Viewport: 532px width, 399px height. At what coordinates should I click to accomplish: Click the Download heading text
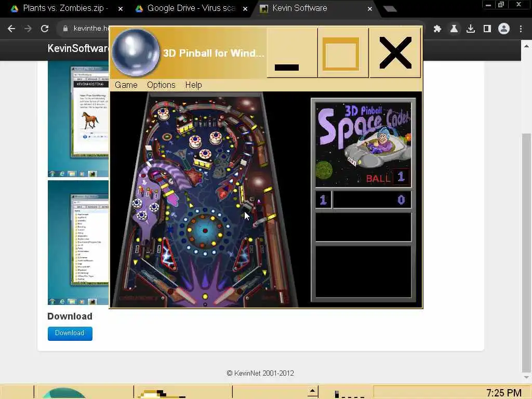click(70, 316)
